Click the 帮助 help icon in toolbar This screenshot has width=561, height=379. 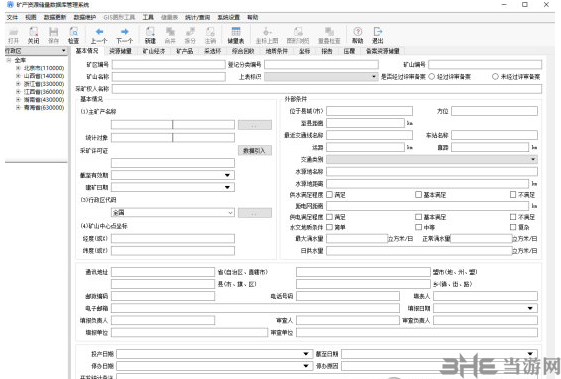click(x=357, y=35)
